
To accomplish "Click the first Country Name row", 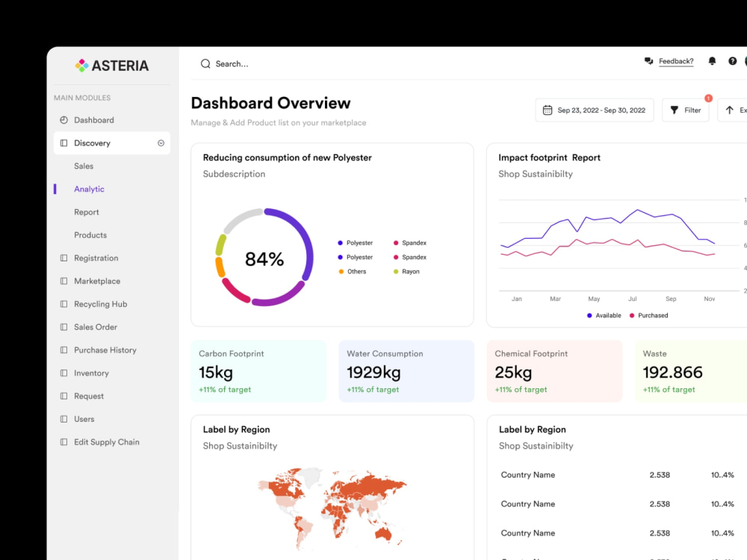I will pyautogui.click(x=618, y=475).
